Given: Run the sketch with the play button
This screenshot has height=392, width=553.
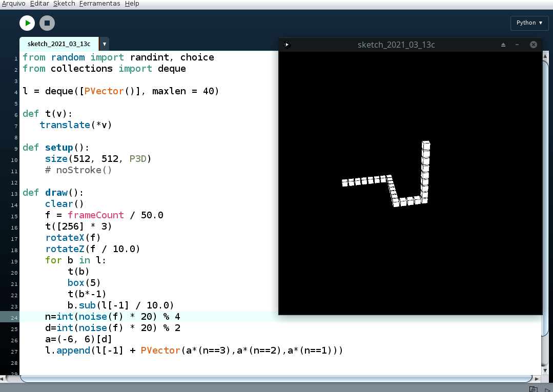Looking at the screenshot, I should tap(27, 23).
